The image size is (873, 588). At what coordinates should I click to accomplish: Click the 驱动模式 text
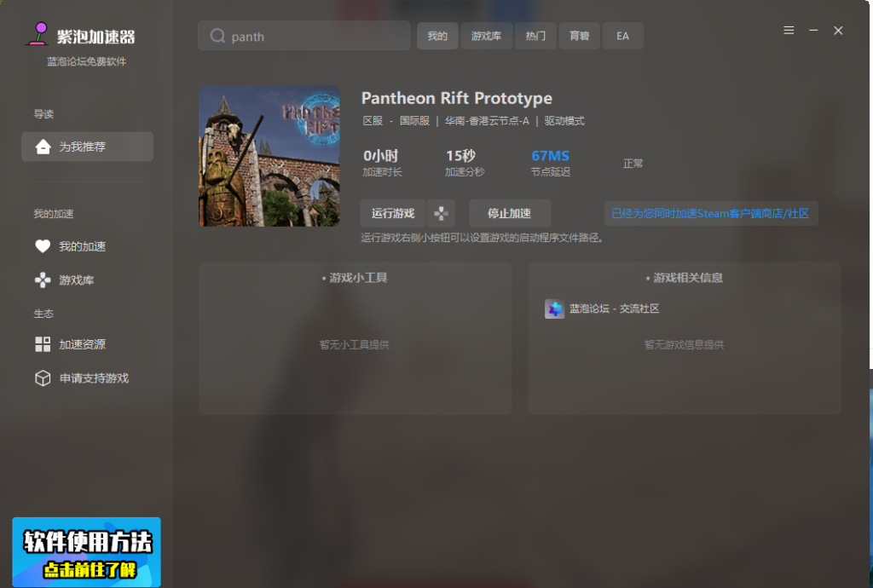(564, 121)
